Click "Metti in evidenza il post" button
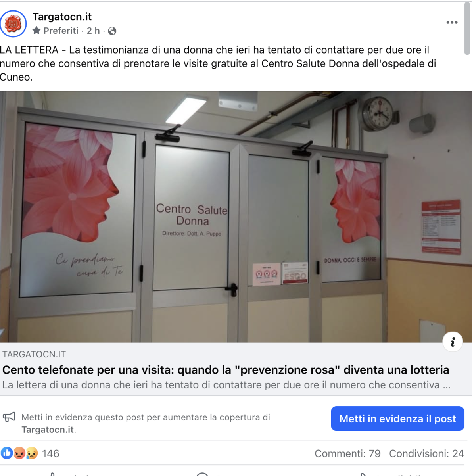The height and width of the screenshot is (476, 472). click(397, 418)
